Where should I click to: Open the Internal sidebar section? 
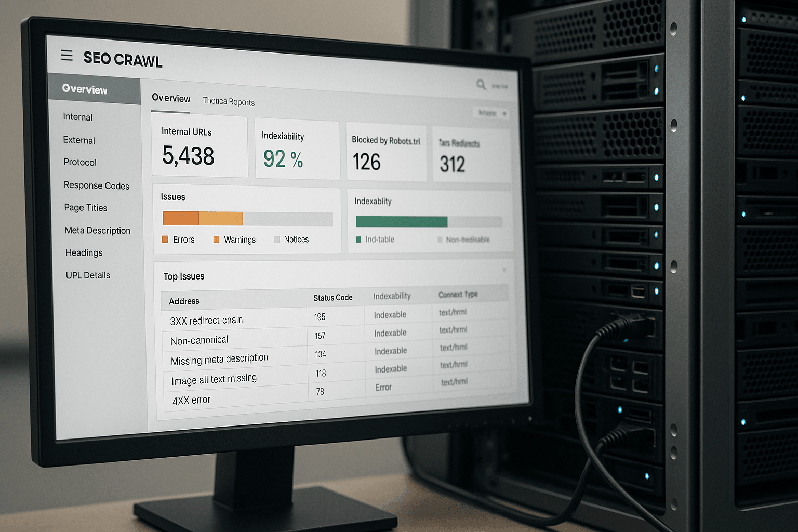point(78,117)
